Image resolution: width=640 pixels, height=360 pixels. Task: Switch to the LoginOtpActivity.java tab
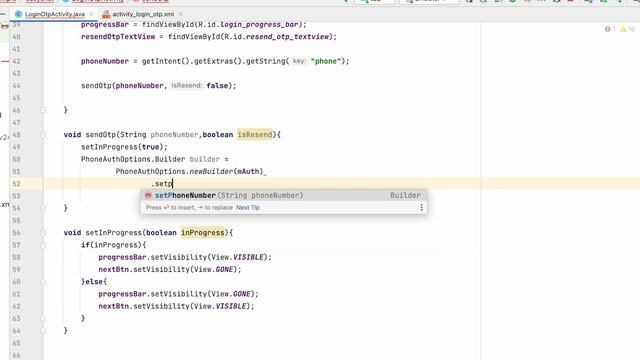pyautogui.click(x=54, y=14)
